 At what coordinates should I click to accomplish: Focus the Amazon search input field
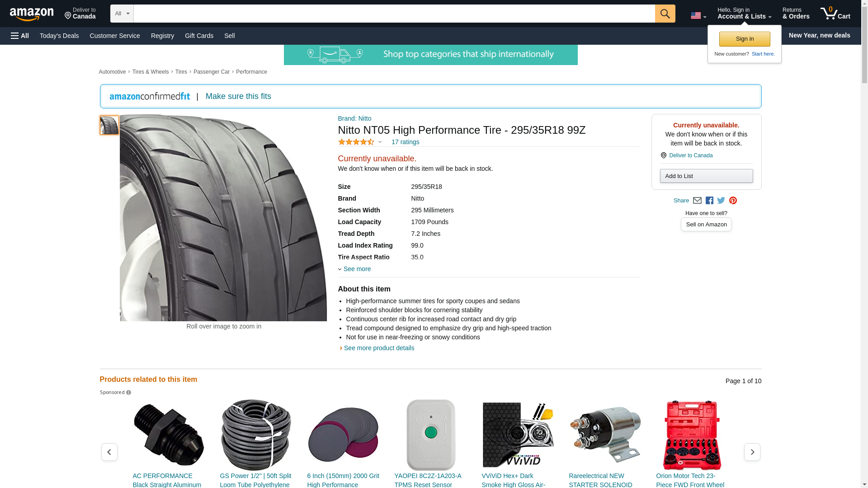point(394,14)
